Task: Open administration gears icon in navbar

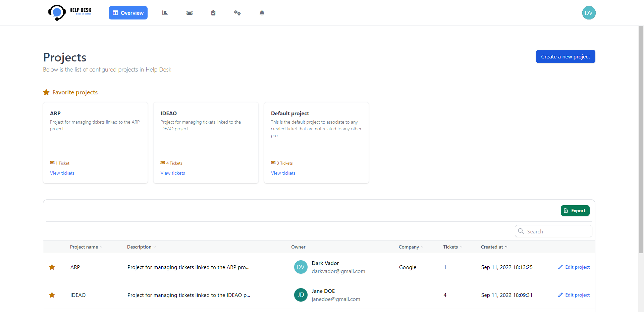Action: point(237,13)
